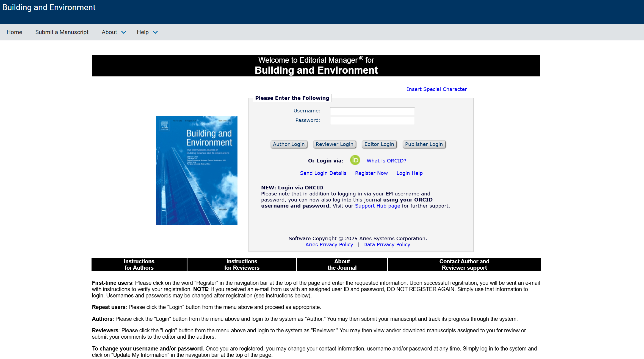Click the Publisher Login button
Viewport: 644px width, 359px height.
tap(424, 144)
